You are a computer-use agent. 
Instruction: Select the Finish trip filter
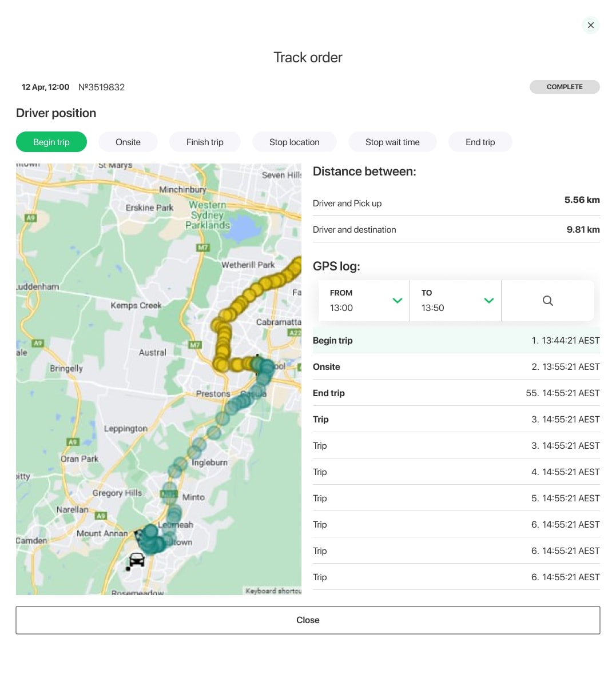(x=205, y=142)
